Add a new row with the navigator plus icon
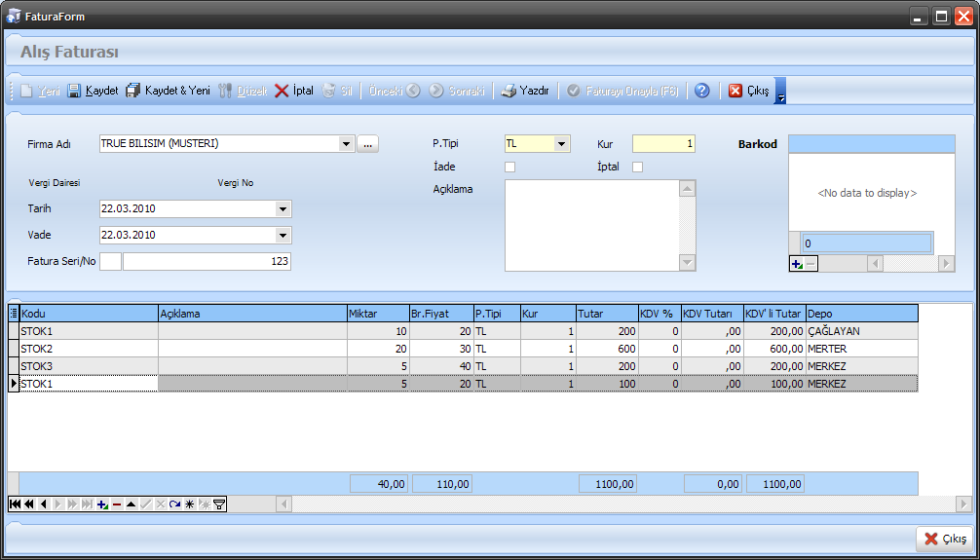 pos(102,504)
